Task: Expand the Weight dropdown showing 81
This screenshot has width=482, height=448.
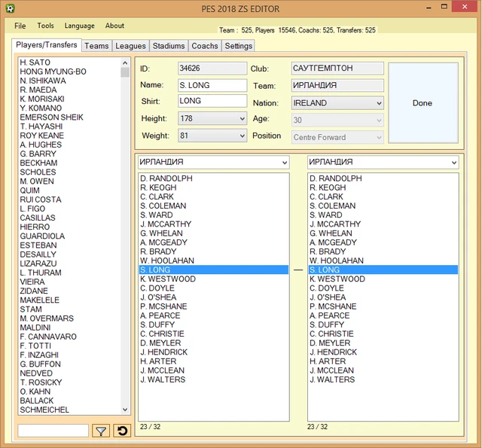Action: (x=212, y=136)
